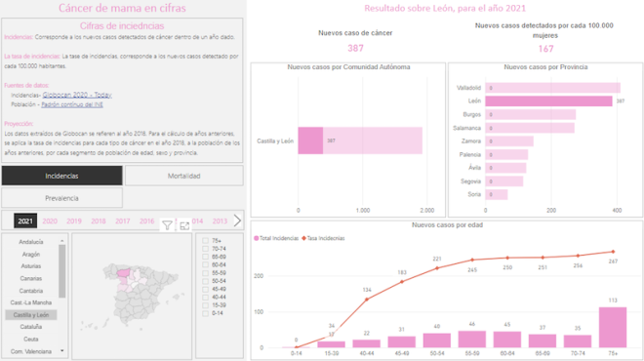Select Castilla y León in region list
The height and width of the screenshot is (361, 644).
pyautogui.click(x=31, y=315)
